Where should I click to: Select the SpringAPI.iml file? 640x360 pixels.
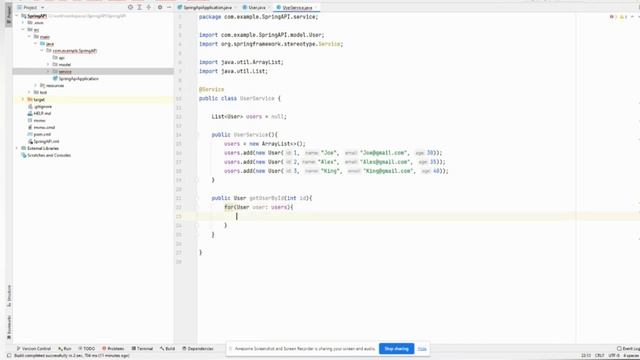43,141
